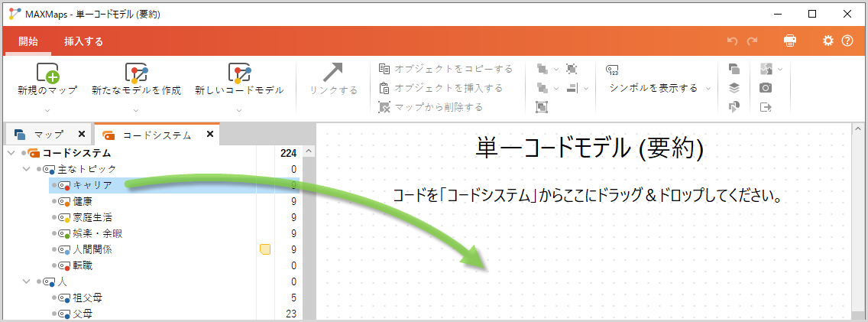Open the help question-mark icon
This screenshot has width=868, height=322.
click(847, 41)
